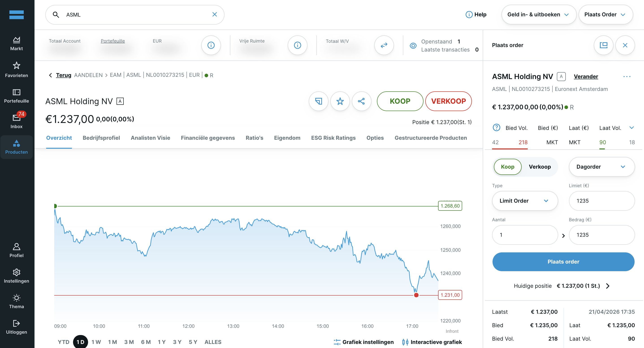The height and width of the screenshot is (348, 644).
Task: Select the 6 M chart range
Action: (146, 342)
